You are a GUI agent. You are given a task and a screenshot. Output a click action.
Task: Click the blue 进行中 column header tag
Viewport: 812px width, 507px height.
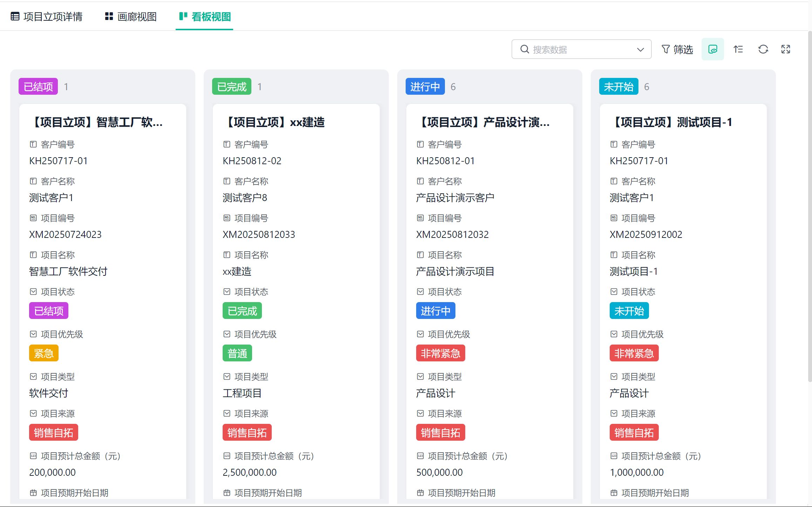click(x=425, y=87)
